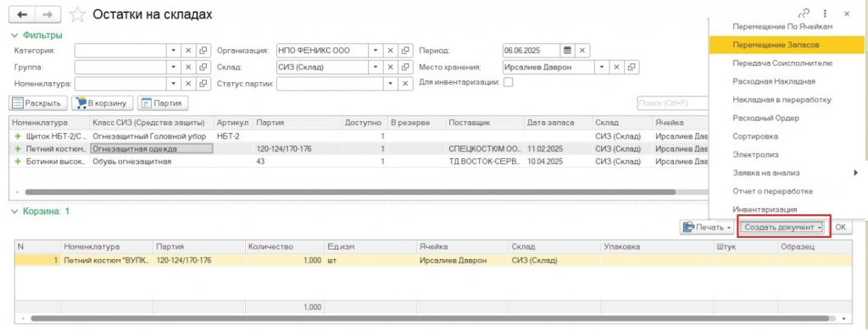The image size is (868, 331).
Task: Open selection form for Категория
Action: coord(203,50)
